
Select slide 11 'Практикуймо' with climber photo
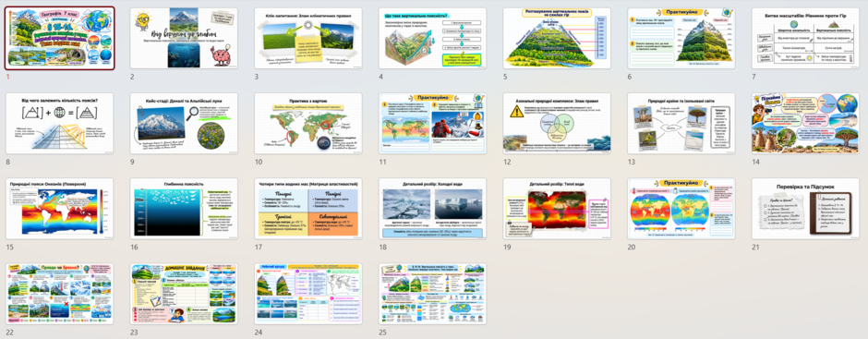pyautogui.click(x=432, y=124)
